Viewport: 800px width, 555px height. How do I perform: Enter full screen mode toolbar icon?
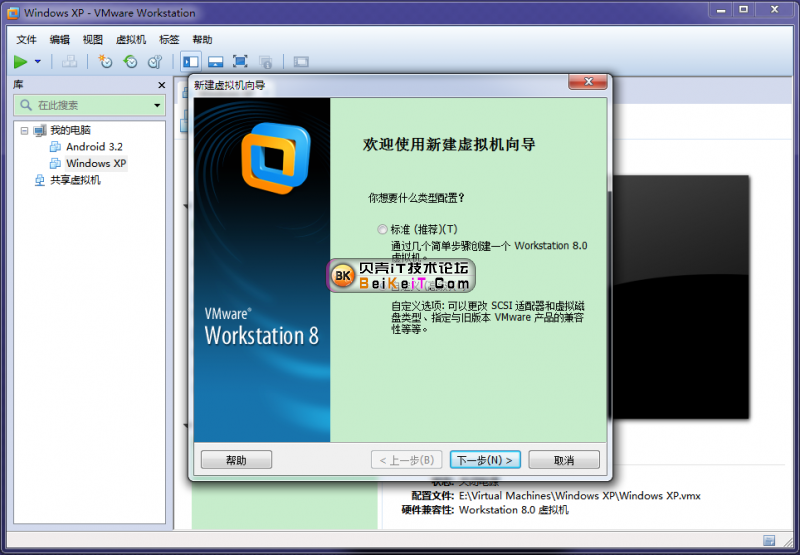(x=240, y=62)
